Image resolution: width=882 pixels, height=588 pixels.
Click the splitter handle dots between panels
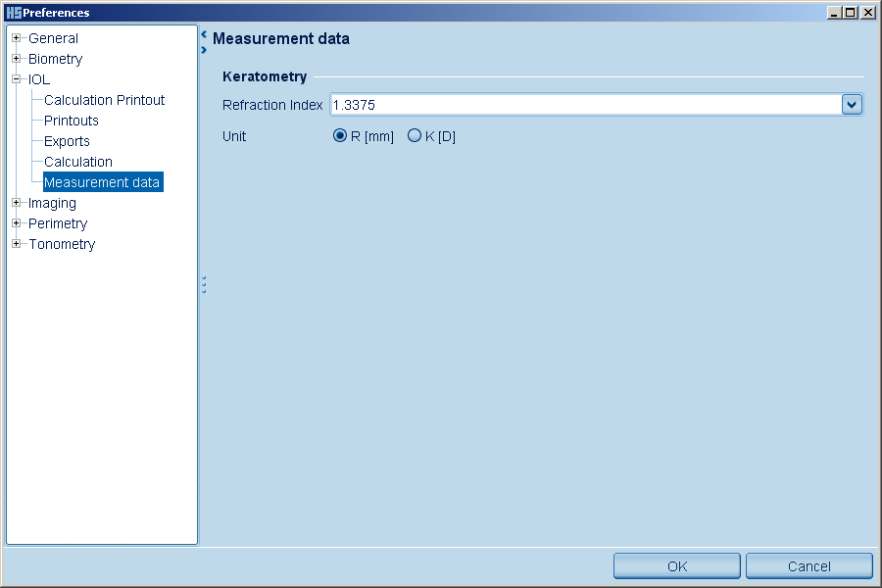203,284
